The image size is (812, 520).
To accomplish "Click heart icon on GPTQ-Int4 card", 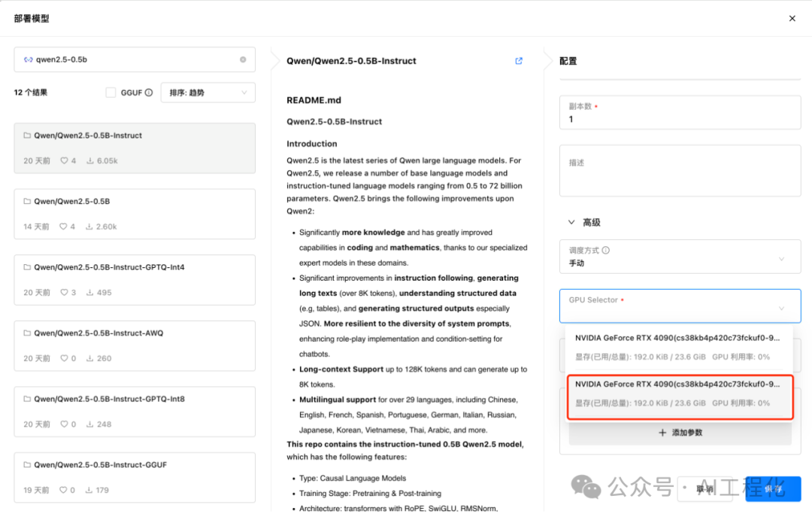I will click(x=64, y=293).
